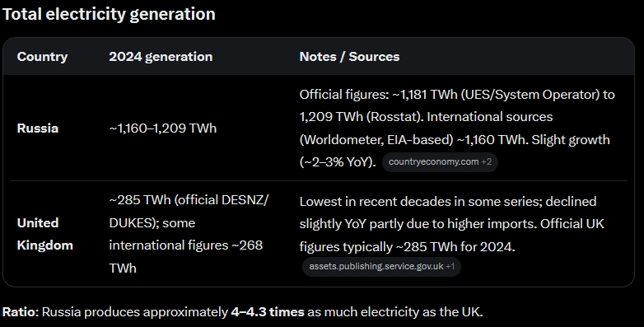
Task: Click the '~1,160–1,209 TWh' cell
Action: (162, 128)
